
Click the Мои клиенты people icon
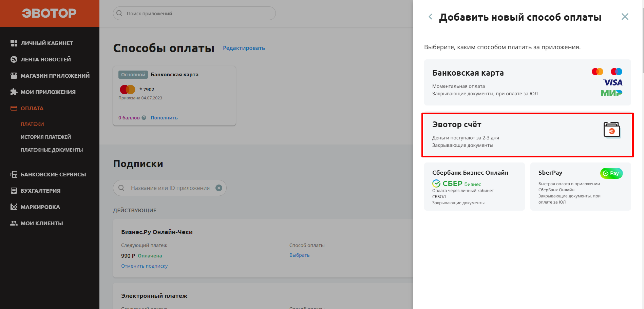tap(14, 223)
